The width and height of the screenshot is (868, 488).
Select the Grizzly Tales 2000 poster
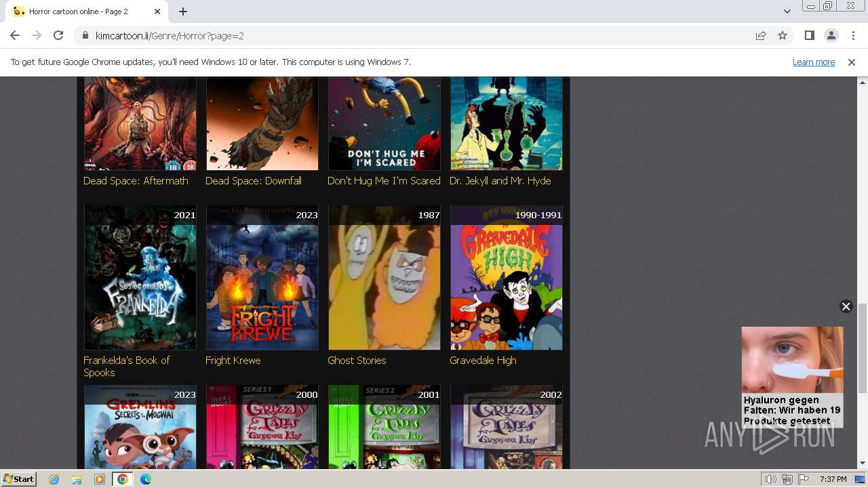click(262, 427)
